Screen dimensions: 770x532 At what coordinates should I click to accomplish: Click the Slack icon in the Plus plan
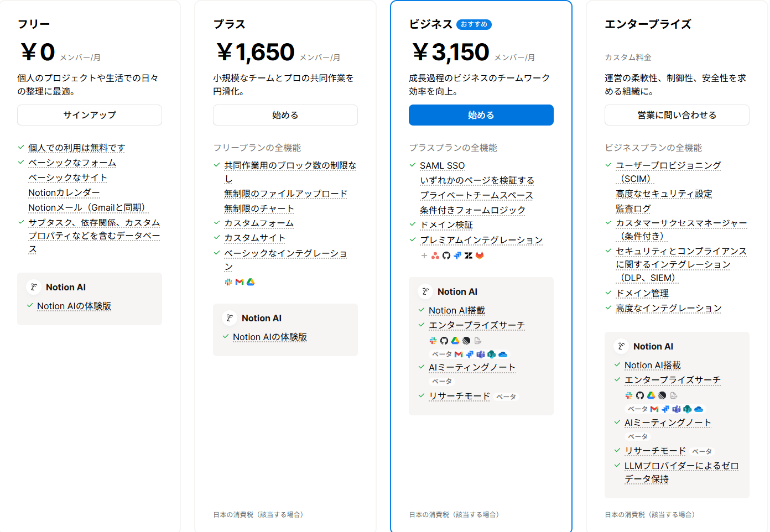tap(228, 282)
